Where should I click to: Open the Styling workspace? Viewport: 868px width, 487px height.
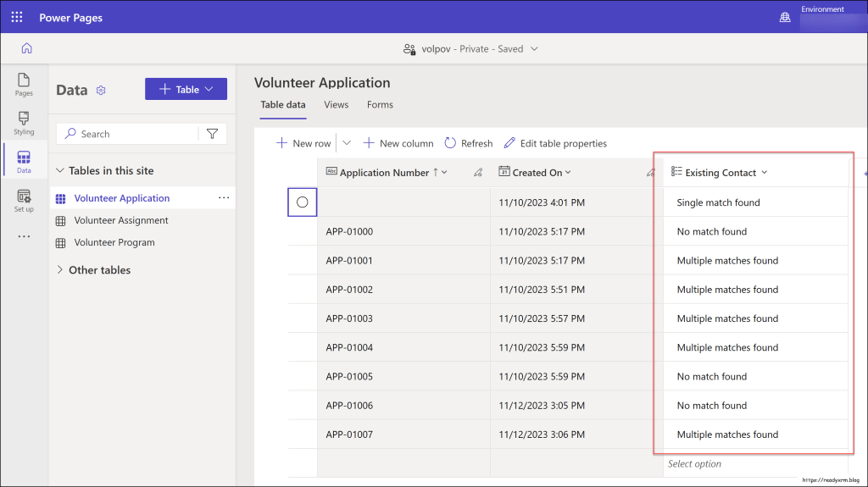tap(24, 123)
